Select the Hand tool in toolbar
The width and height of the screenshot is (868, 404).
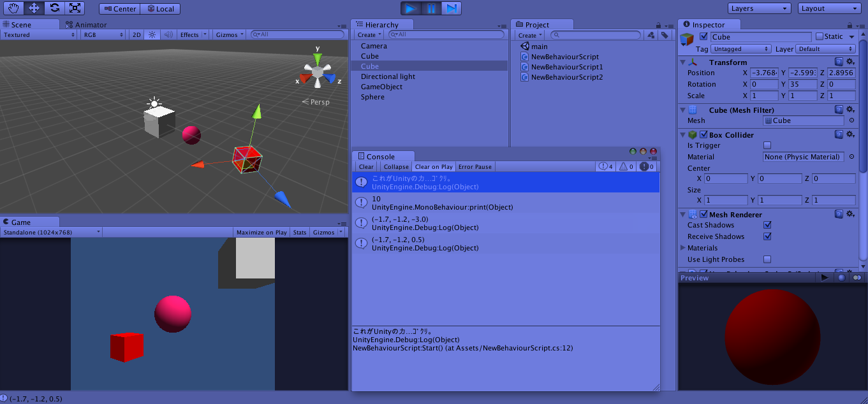point(14,8)
